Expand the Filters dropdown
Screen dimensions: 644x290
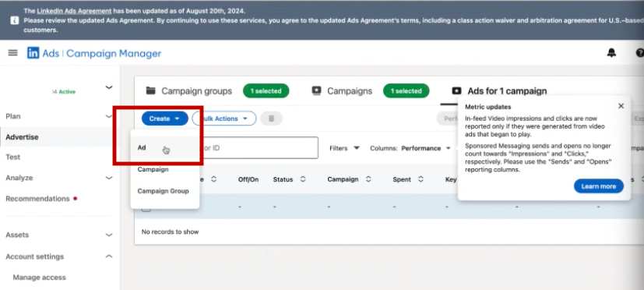click(344, 148)
